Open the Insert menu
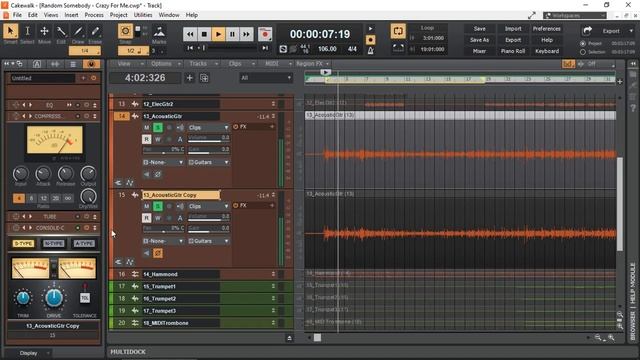This screenshot has height=360, width=640. point(71,15)
